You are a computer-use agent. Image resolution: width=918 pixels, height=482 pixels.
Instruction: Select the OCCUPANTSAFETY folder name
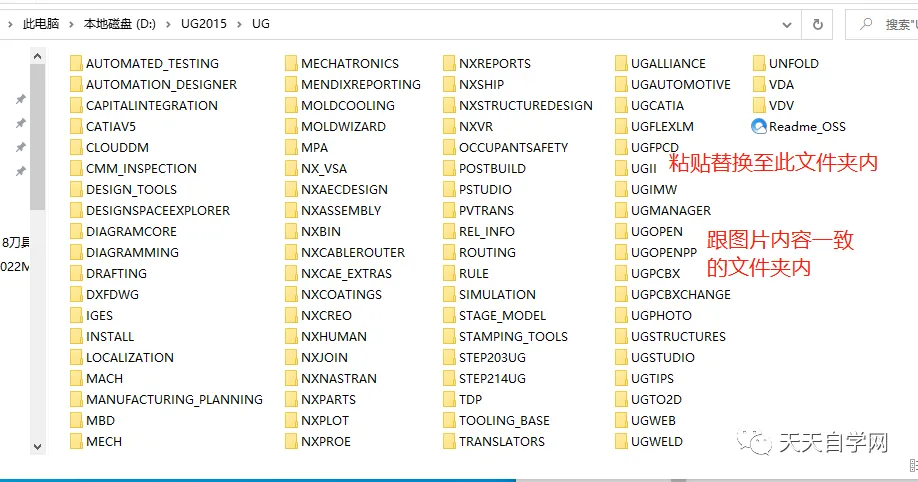(x=513, y=148)
